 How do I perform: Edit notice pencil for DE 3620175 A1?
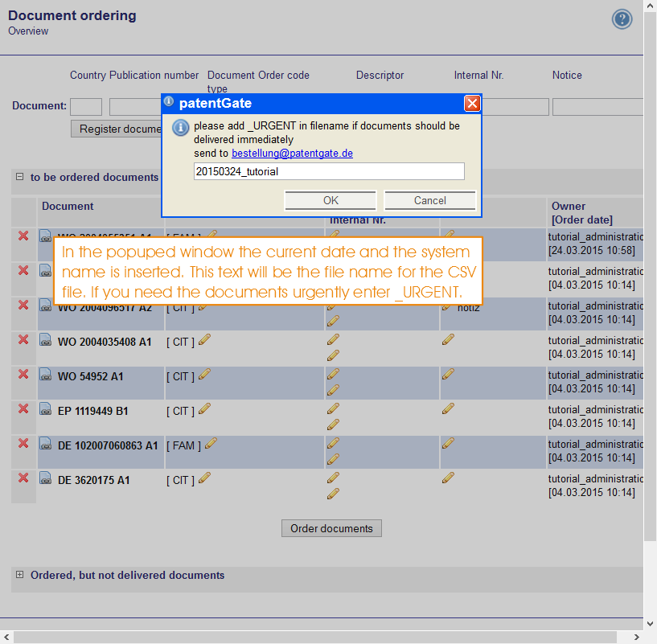pyautogui.click(x=448, y=478)
